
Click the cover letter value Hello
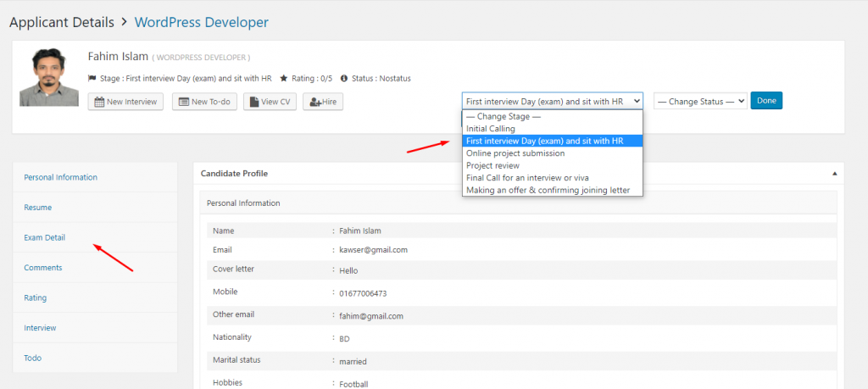pos(348,271)
